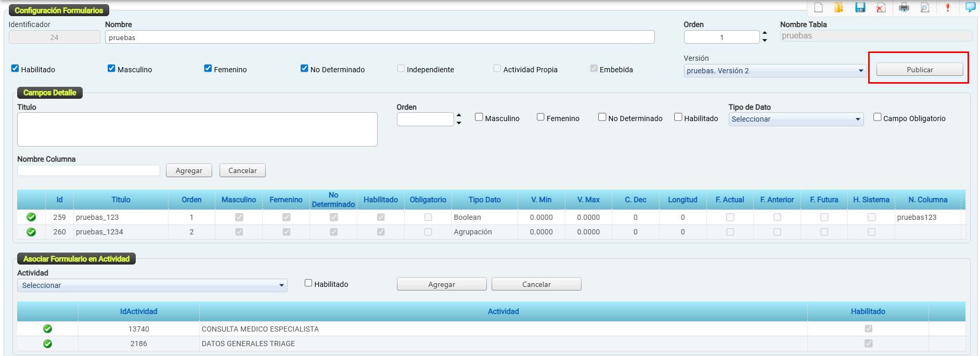Select green check for row pruebas_123

tap(31, 217)
